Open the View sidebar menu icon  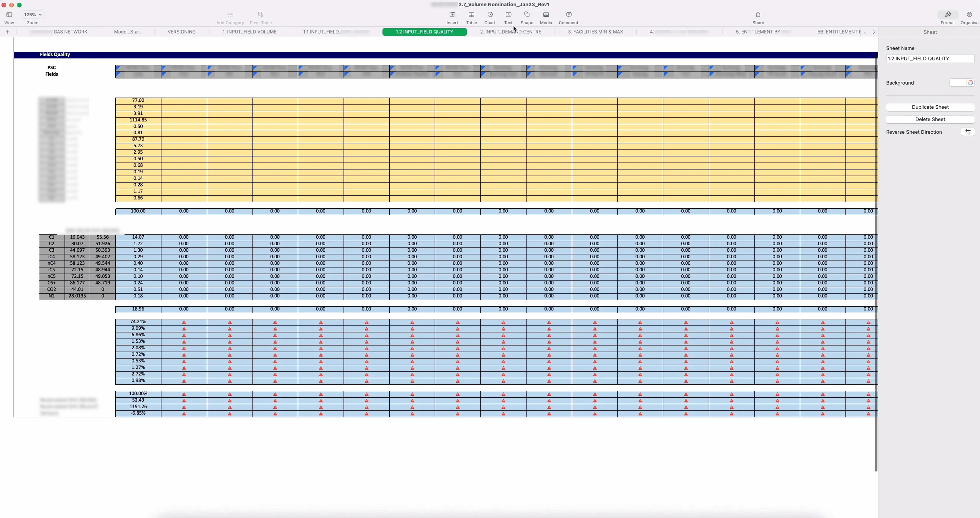tap(9, 15)
